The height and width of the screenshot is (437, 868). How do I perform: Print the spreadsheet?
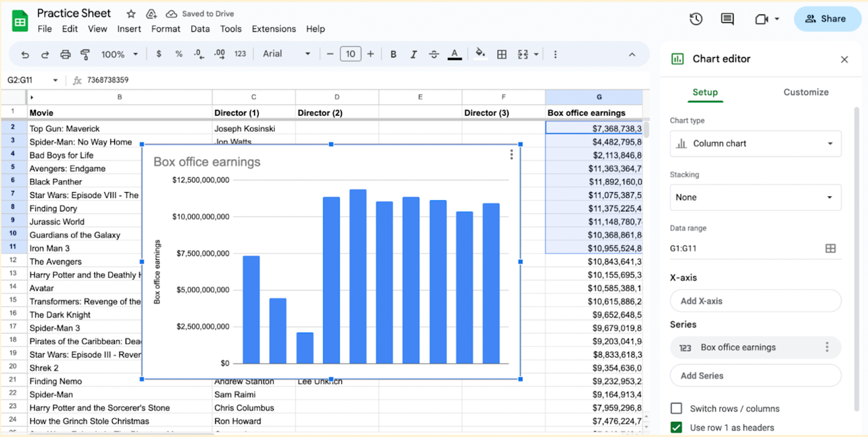point(65,54)
